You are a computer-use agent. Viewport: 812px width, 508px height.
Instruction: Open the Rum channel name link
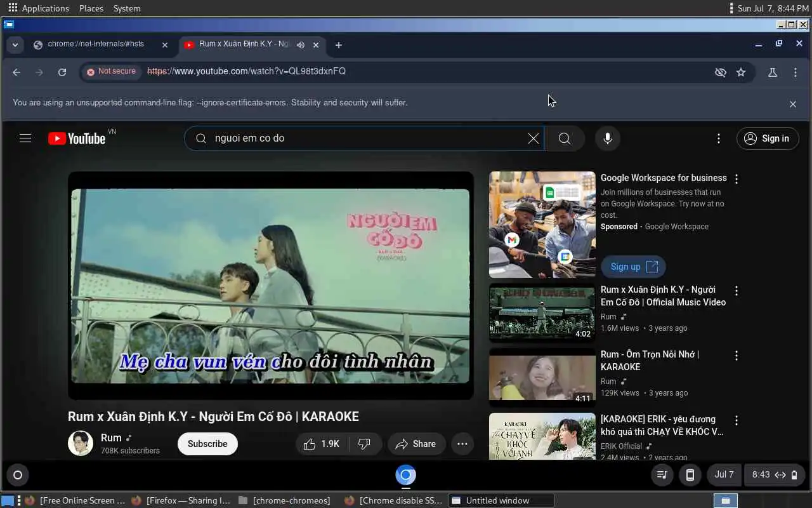(111, 438)
